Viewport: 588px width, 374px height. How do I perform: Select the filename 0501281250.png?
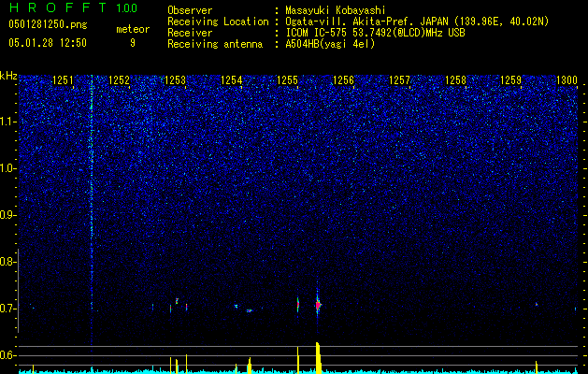[x=48, y=25]
